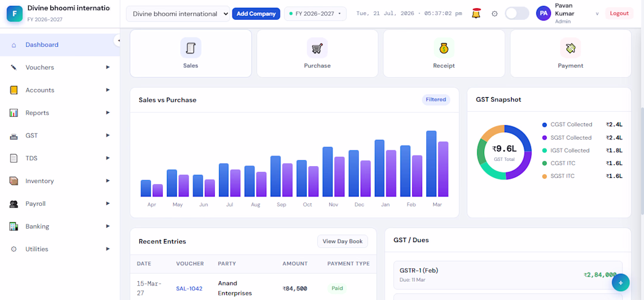Click the SAL-1042 voucher link
The width and height of the screenshot is (644, 300).
click(189, 288)
